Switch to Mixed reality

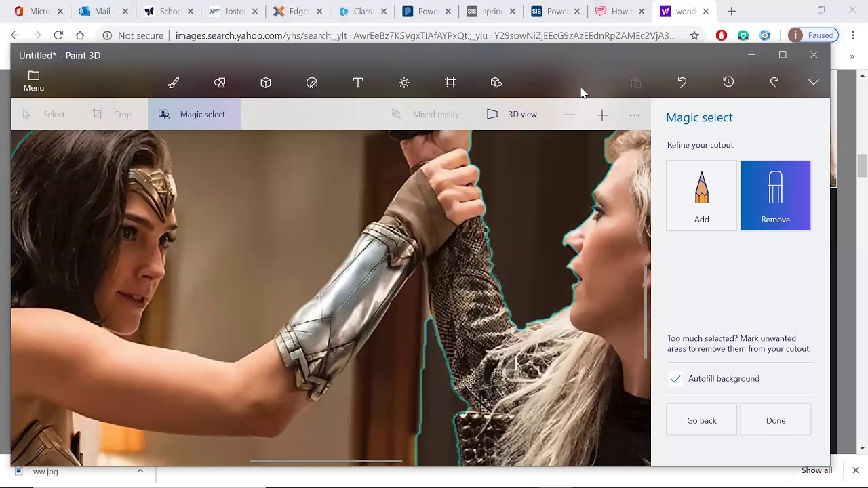pos(426,114)
